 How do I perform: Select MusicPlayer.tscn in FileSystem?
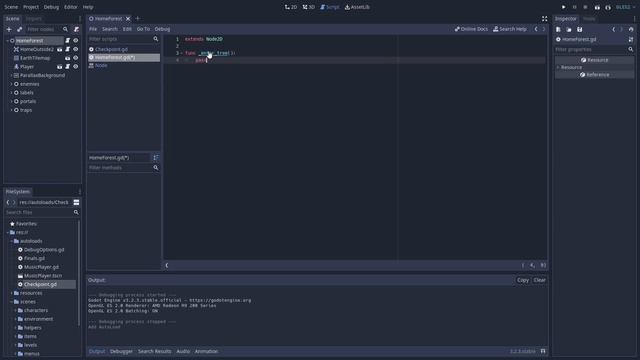[43, 276]
